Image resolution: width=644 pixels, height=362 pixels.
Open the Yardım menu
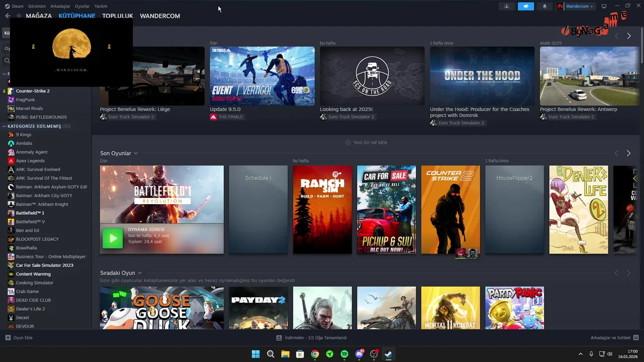101,6
